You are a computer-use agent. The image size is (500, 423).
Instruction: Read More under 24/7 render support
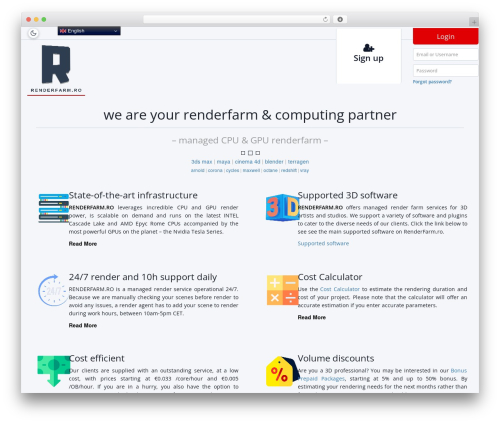tap(83, 325)
